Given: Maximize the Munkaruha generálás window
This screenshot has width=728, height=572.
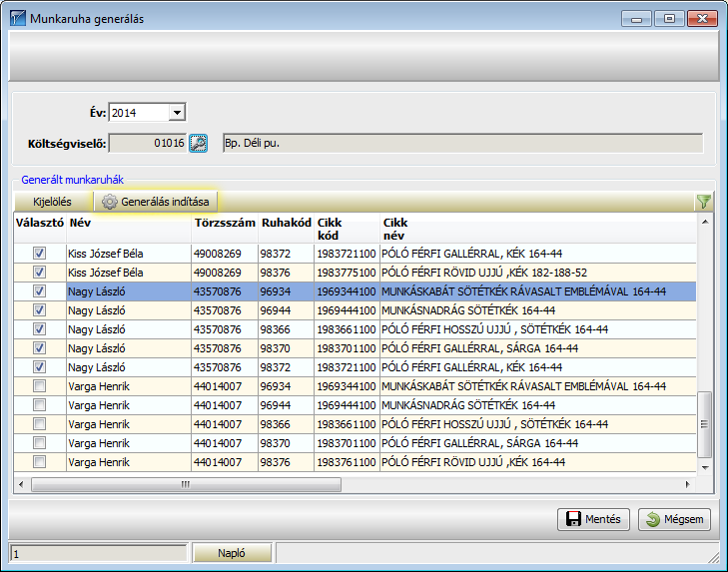Looking at the screenshot, I should coord(669,19).
